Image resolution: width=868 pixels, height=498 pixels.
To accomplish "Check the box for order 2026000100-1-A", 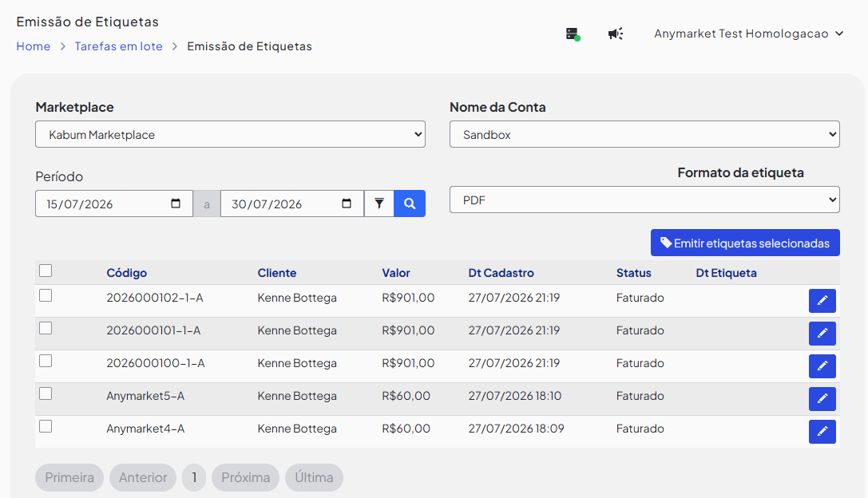I will tap(46, 361).
